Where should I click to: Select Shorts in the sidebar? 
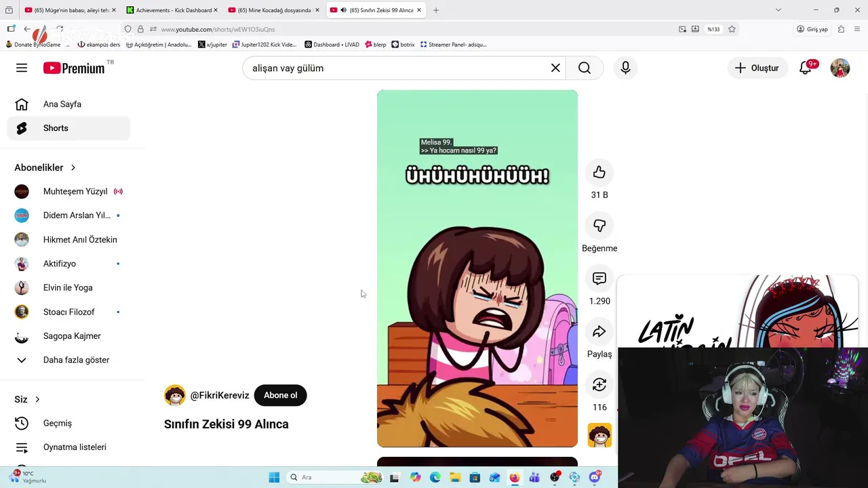68,128
